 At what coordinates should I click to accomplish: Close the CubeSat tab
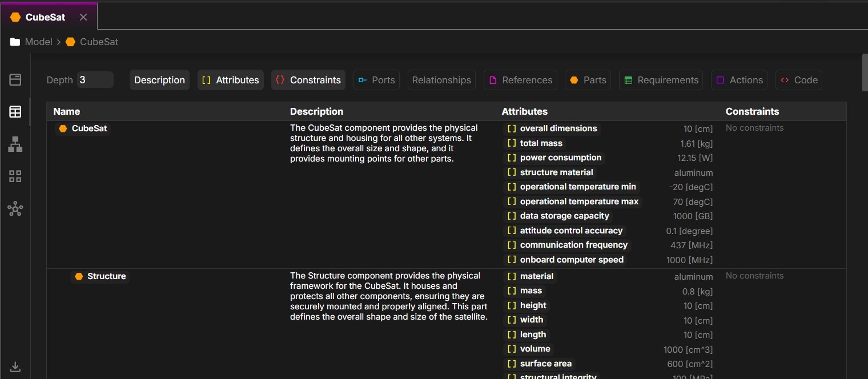[83, 17]
